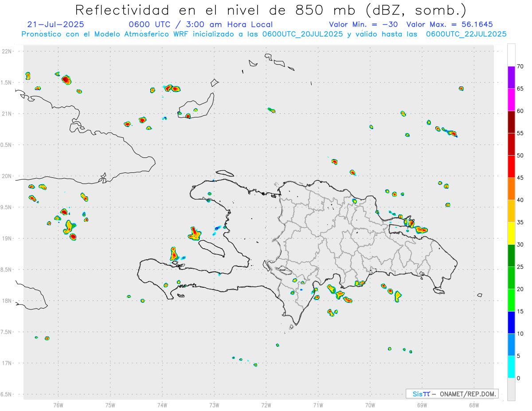Viewport: 532px width, 411px height.
Task: Select the dark blue 10–15 dBZ band
Action: coord(511,322)
